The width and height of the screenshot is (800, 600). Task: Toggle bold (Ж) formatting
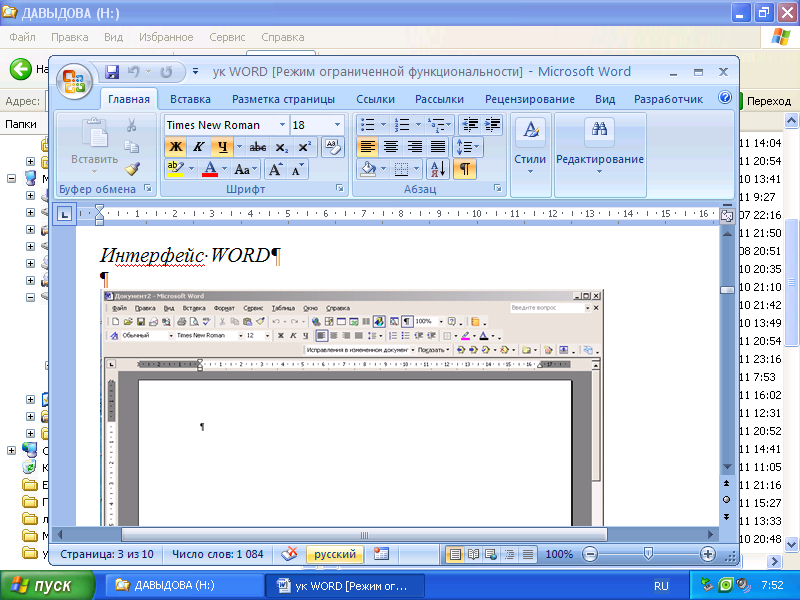point(176,147)
